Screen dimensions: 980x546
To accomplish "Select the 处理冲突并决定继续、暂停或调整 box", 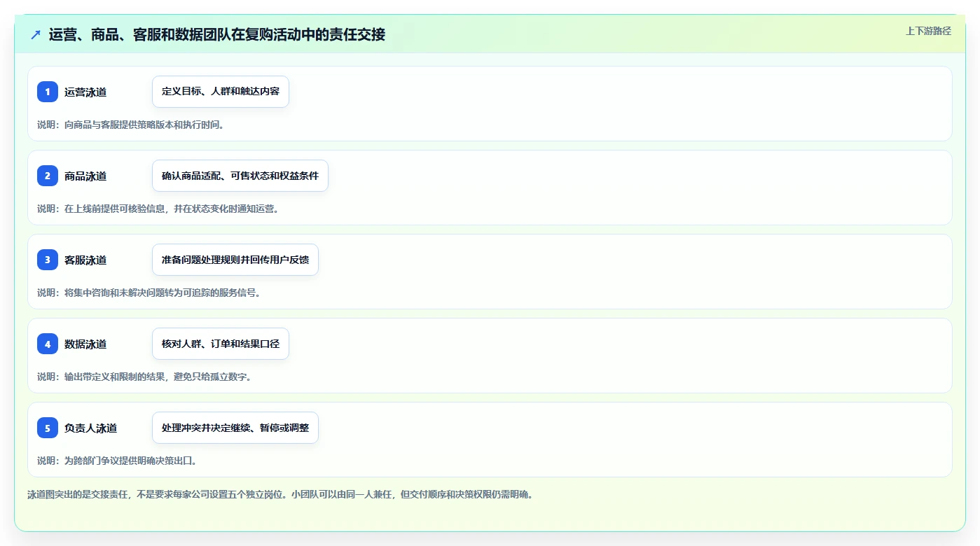I will (235, 428).
